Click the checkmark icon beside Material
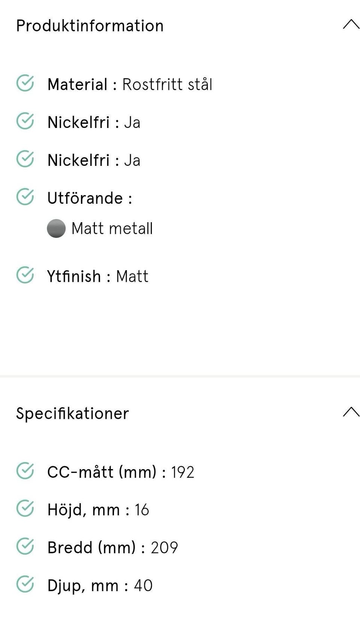This screenshot has width=360, height=644. point(25,83)
